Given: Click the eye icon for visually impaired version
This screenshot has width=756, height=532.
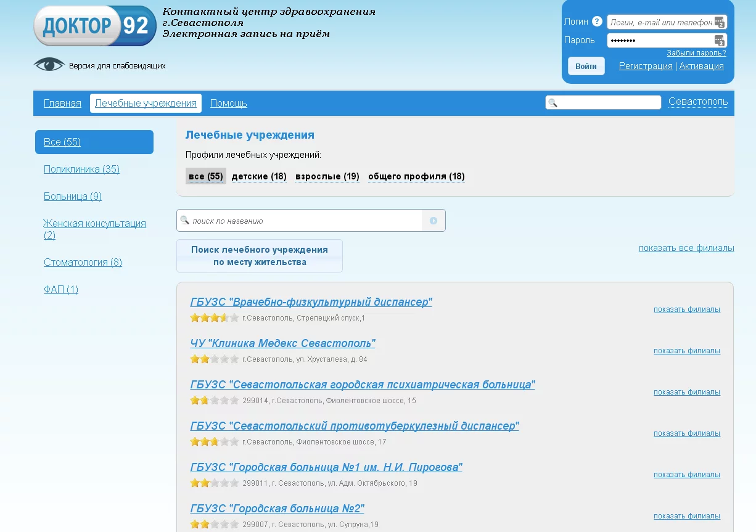Looking at the screenshot, I should pos(49,64).
